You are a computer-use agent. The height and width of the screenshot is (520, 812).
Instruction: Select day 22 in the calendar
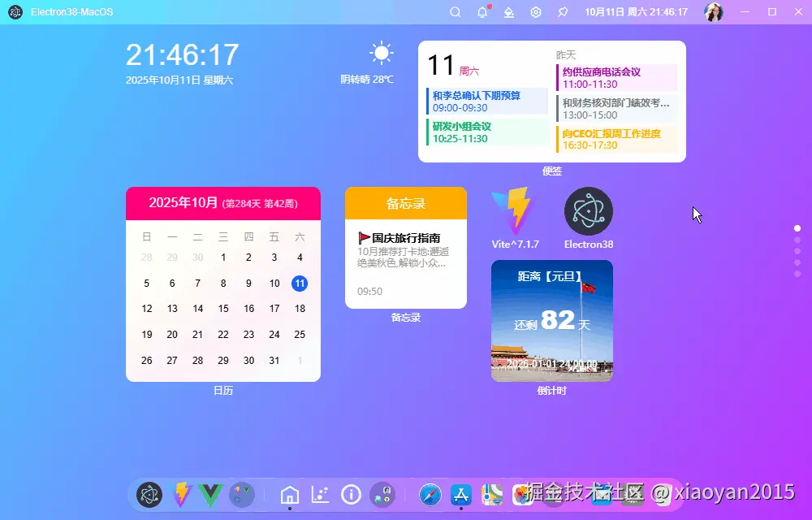[x=223, y=335]
